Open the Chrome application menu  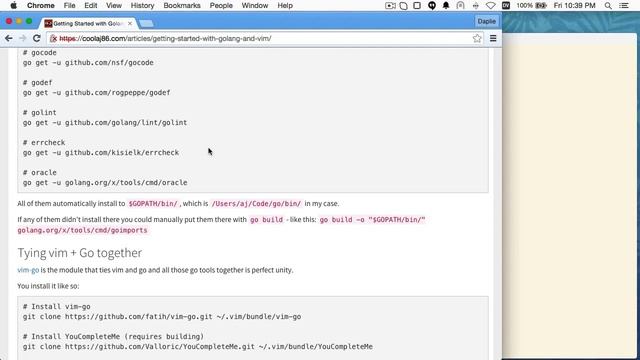(40, 5)
